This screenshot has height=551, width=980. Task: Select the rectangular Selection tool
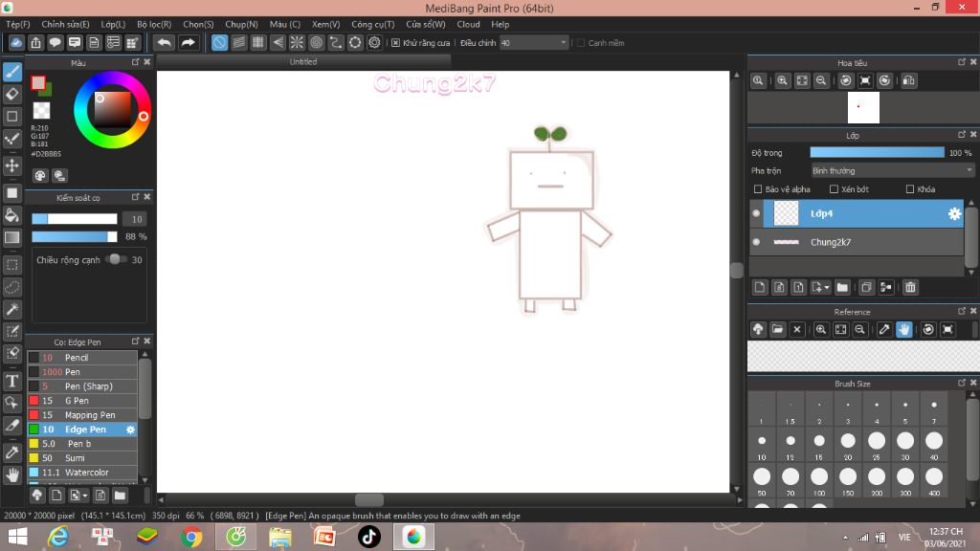[x=12, y=265]
